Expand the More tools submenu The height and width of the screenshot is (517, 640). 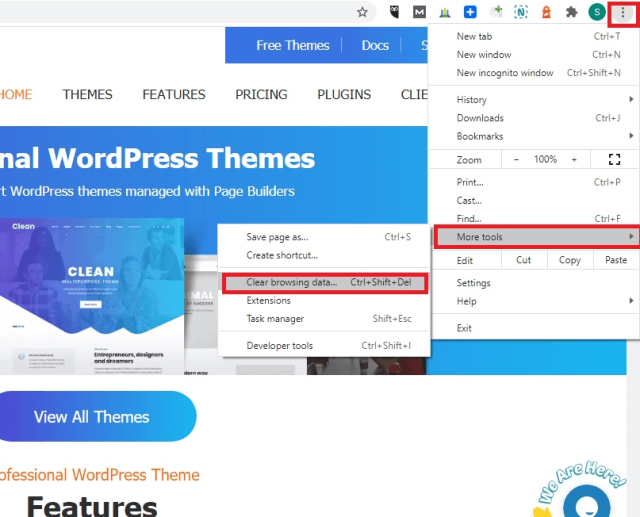[537, 237]
